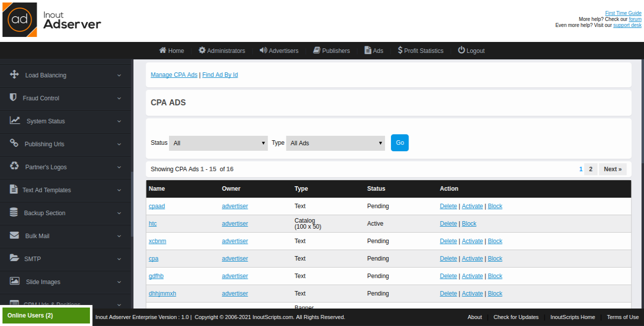
Task: Expand the Text Ad Templates chevron
Action: (119, 190)
